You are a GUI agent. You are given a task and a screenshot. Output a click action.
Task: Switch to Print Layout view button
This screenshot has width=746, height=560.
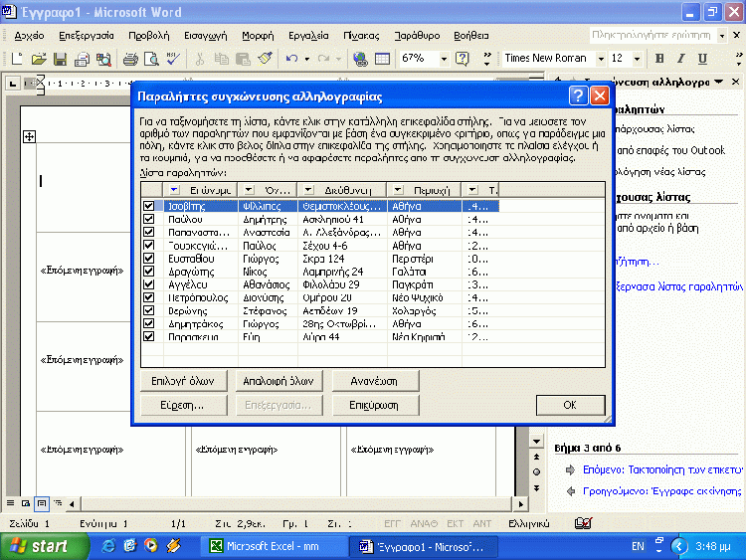(x=42, y=503)
